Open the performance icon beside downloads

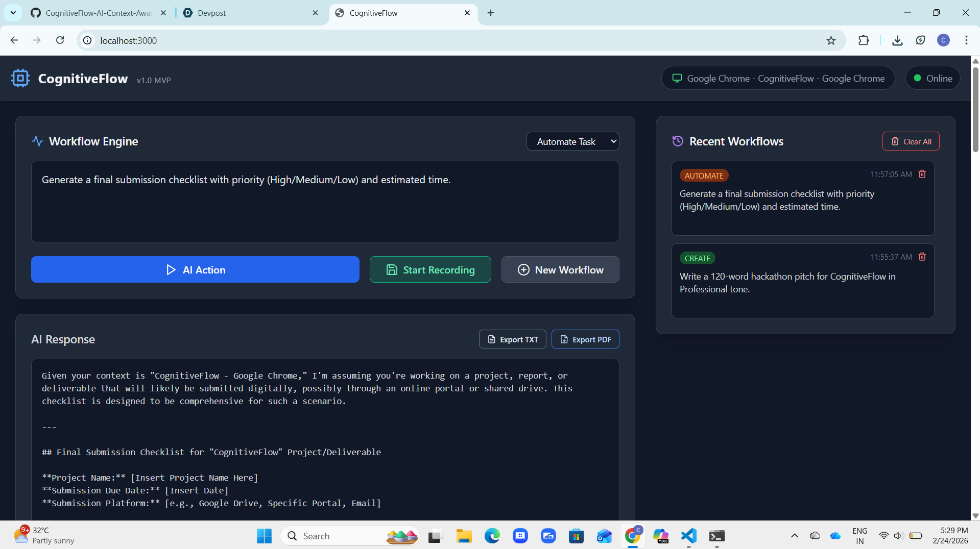pyautogui.click(x=920, y=40)
